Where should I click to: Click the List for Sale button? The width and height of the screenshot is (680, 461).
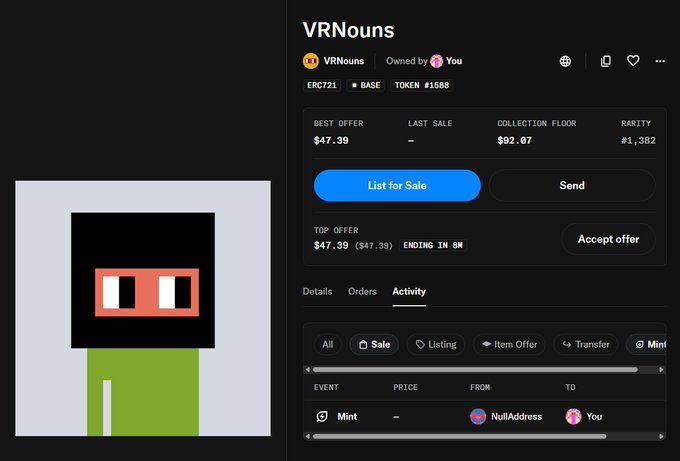pyautogui.click(x=397, y=185)
